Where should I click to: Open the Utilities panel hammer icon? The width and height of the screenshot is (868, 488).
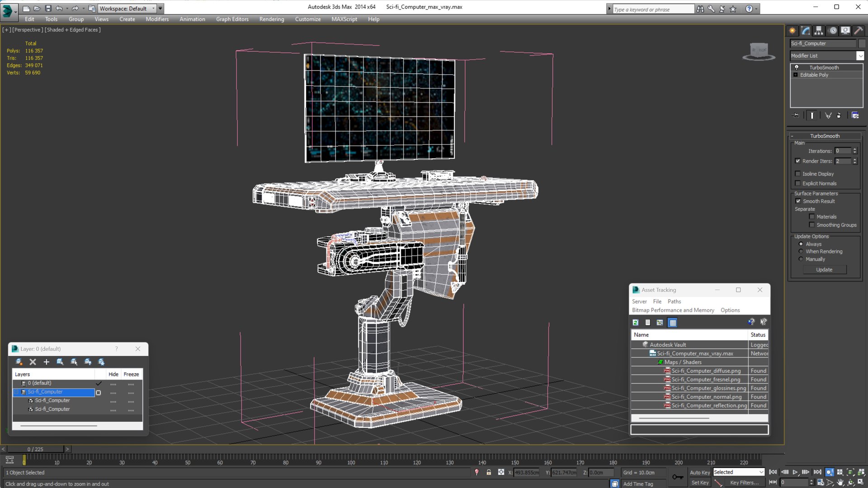pos(858,31)
